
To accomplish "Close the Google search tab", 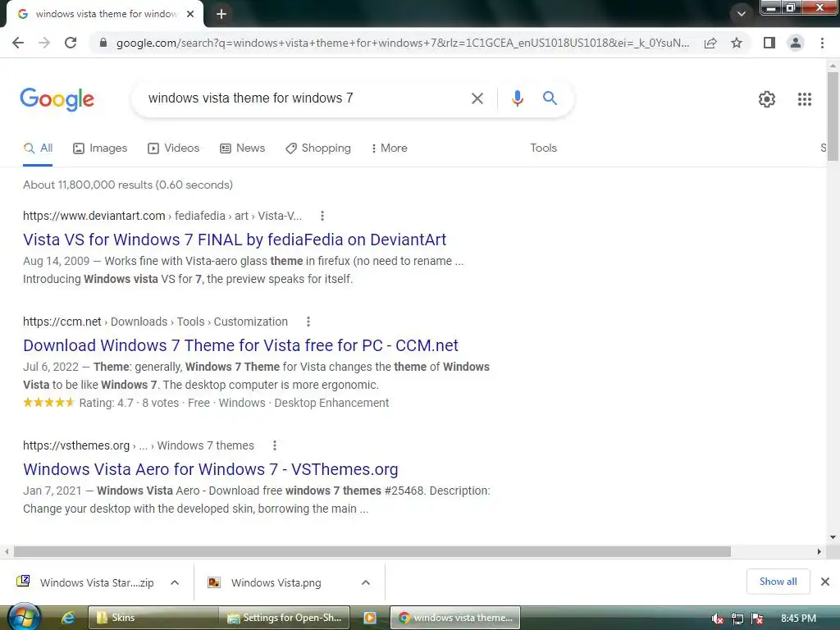I will click(x=190, y=14).
